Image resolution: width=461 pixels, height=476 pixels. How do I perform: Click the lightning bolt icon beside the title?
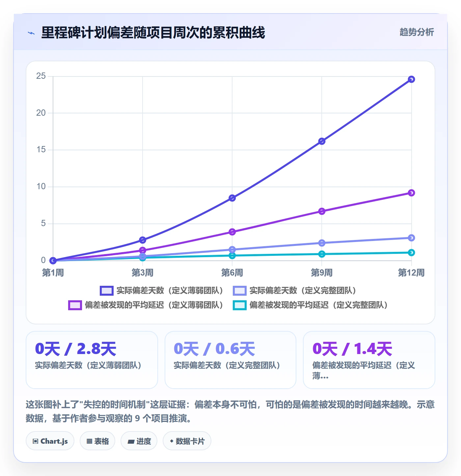pyautogui.click(x=32, y=33)
